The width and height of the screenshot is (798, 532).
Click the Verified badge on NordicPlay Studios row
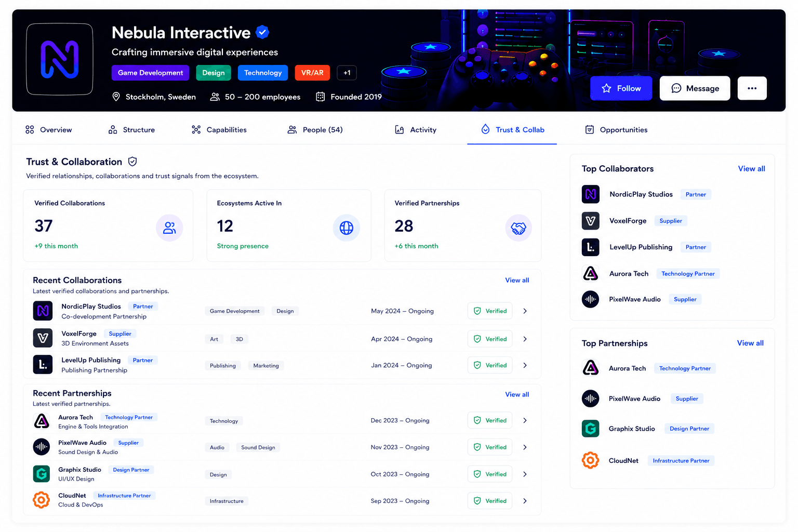pyautogui.click(x=490, y=311)
